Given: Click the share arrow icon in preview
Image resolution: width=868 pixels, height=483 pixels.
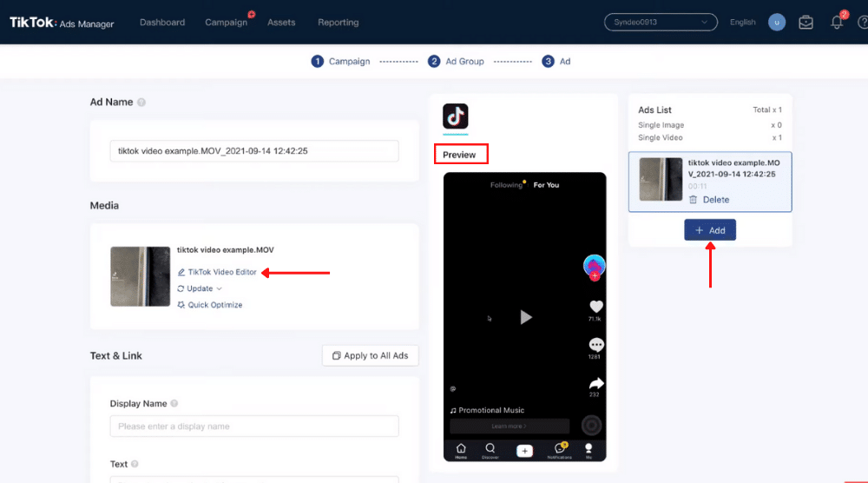Looking at the screenshot, I should tap(595, 383).
